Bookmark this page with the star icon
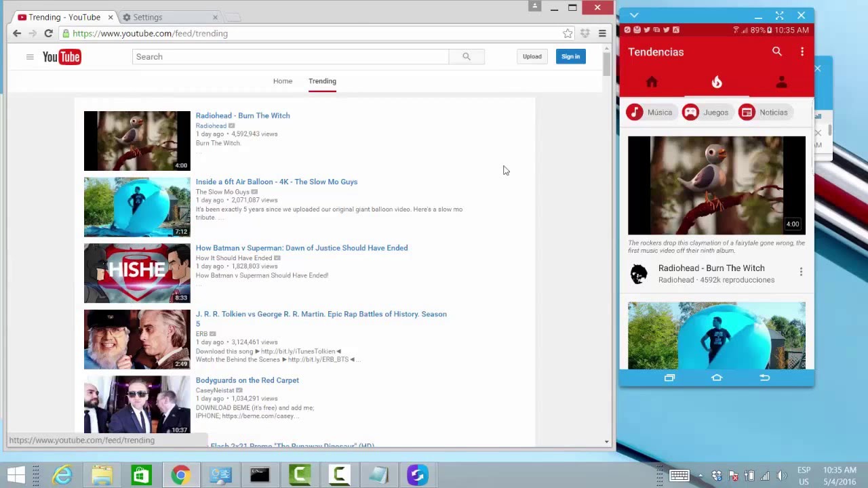This screenshot has width=868, height=488. tap(568, 33)
